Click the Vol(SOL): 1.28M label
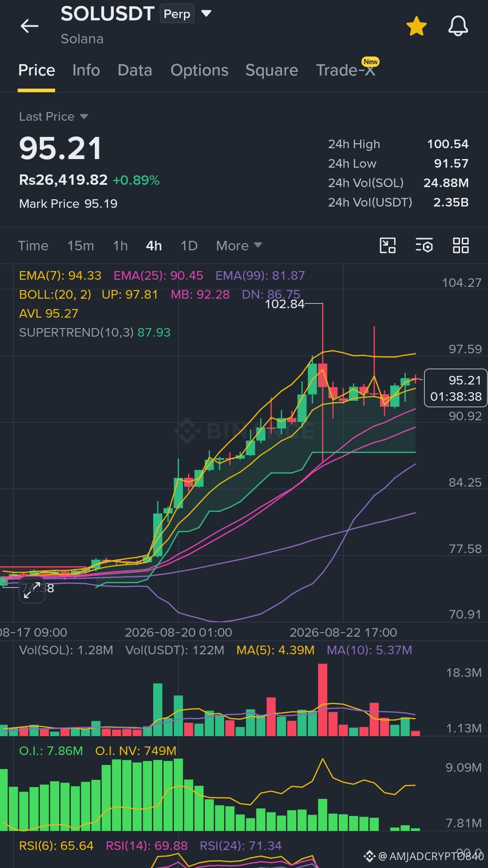The height and width of the screenshot is (868, 488). 66,650
